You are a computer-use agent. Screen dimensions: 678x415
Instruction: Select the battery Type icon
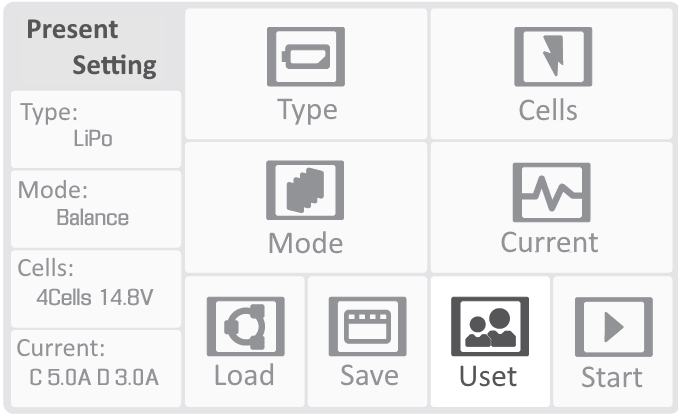tap(306, 57)
